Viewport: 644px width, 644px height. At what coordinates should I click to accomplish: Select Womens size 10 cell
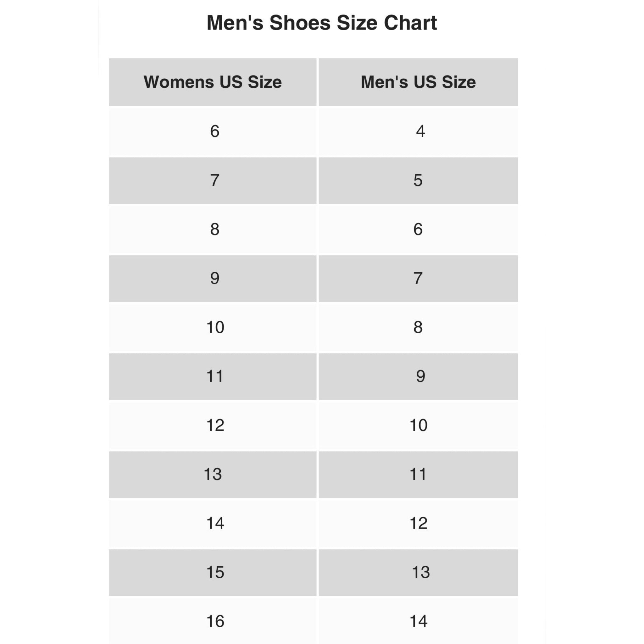coord(215,327)
